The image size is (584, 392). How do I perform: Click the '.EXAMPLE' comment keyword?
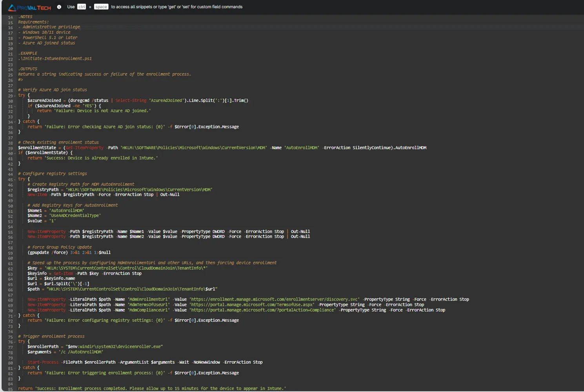click(28, 53)
